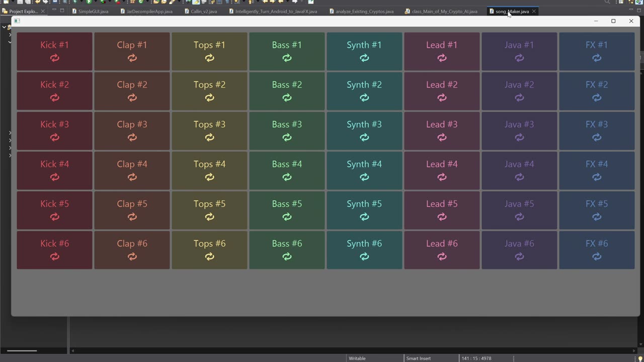The image size is (644, 362).
Task: Click the loop icon under Lead #6
Action: click(442, 256)
